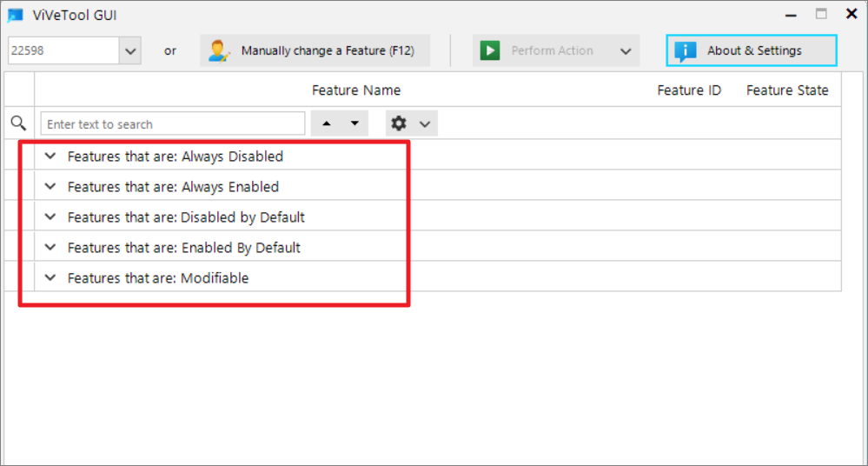Screen dimensions: 868x466
Task: Close the ViVeTool GUI window
Action: (852, 14)
